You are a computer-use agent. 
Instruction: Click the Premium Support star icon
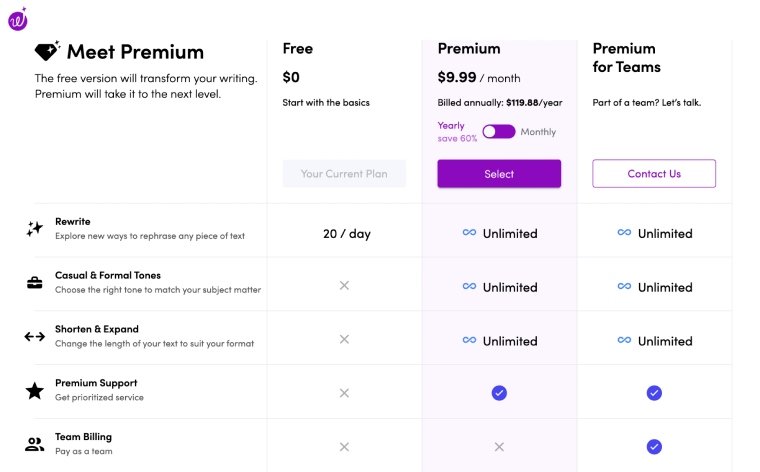[34, 391]
